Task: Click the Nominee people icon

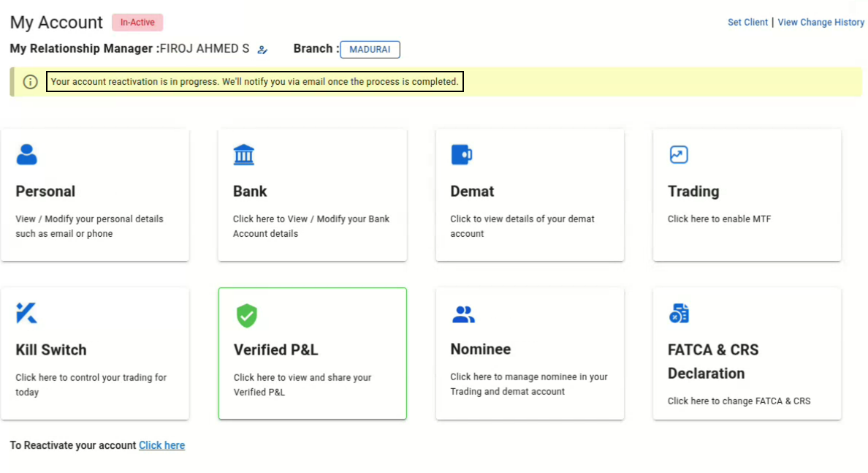Action: [463, 314]
